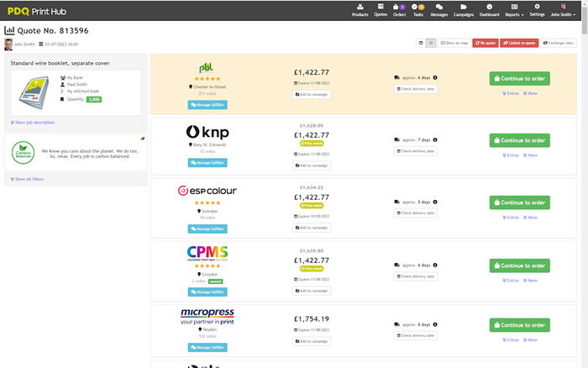Switch to grid view layout icon

[430, 43]
